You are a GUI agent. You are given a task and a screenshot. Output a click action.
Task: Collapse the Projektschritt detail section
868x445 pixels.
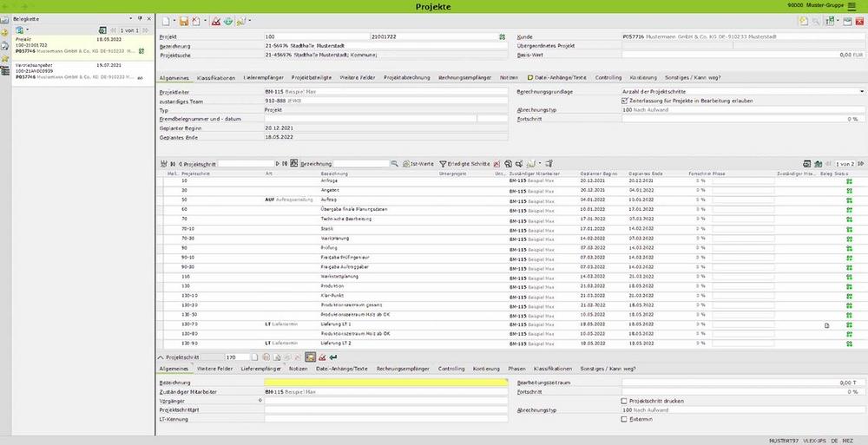click(161, 357)
